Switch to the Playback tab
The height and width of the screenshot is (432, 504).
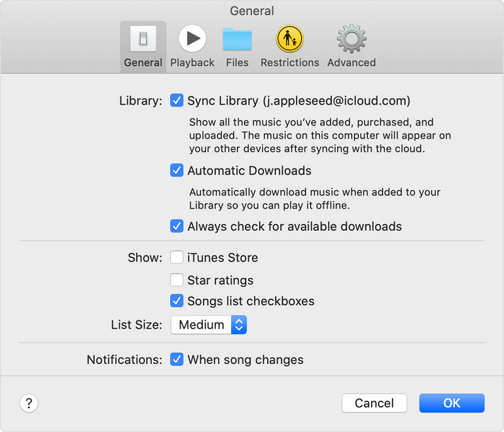[x=192, y=39]
